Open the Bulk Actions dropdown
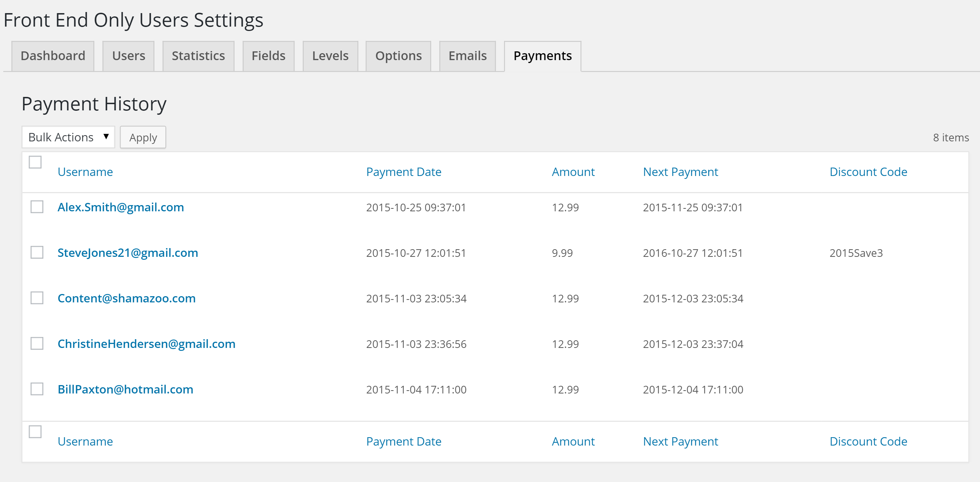Screen dimensions: 980x482 point(68,137)
